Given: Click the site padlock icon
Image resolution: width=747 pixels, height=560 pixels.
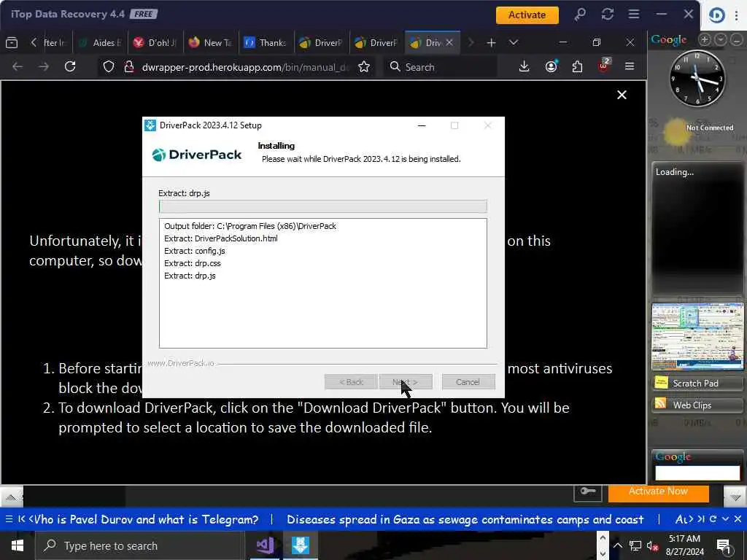Looking at the screenshot, I should click(x=128, y=66).
